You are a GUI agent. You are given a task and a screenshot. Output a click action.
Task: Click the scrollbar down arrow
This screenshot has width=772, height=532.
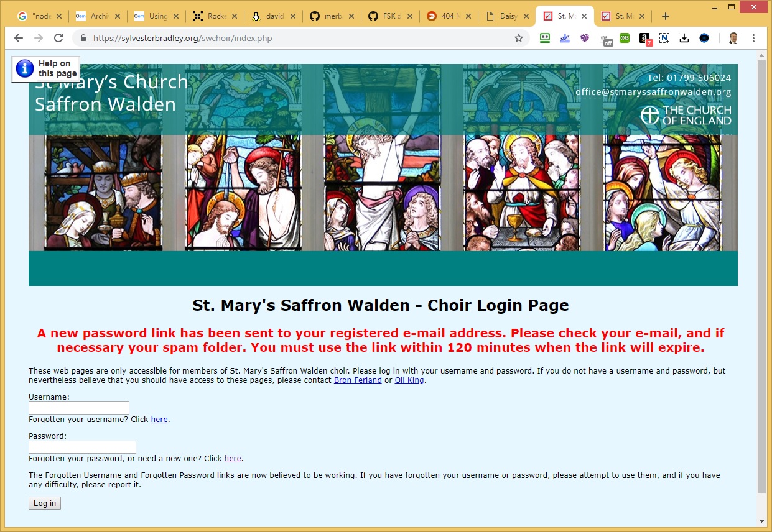(x=761, y=521)
